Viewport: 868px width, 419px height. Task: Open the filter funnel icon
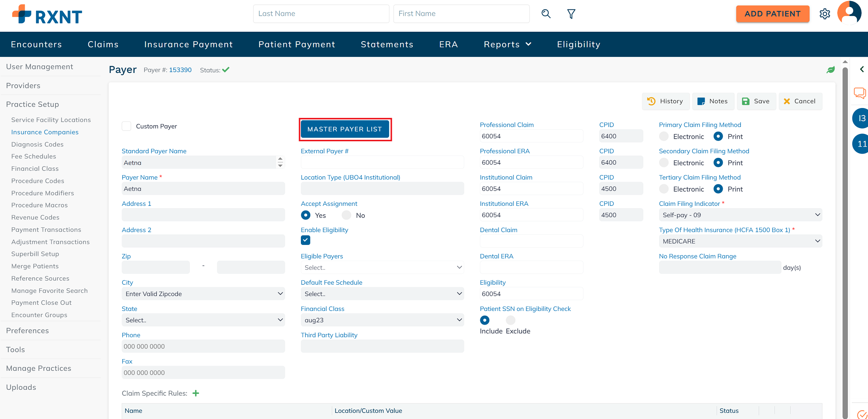coord(571,14)
